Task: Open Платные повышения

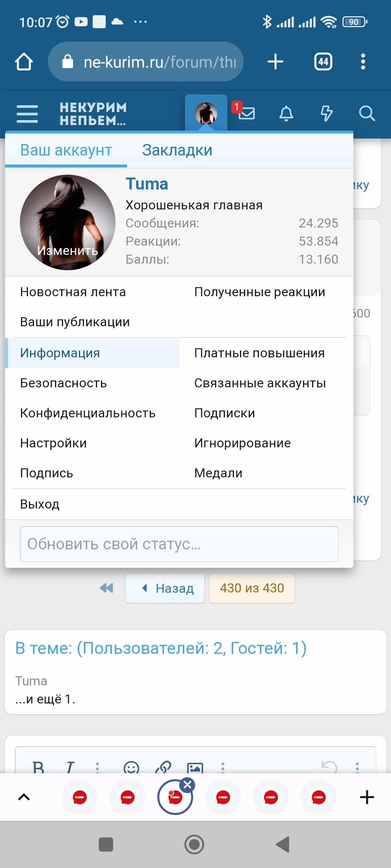Action: (x=260, y=353)
